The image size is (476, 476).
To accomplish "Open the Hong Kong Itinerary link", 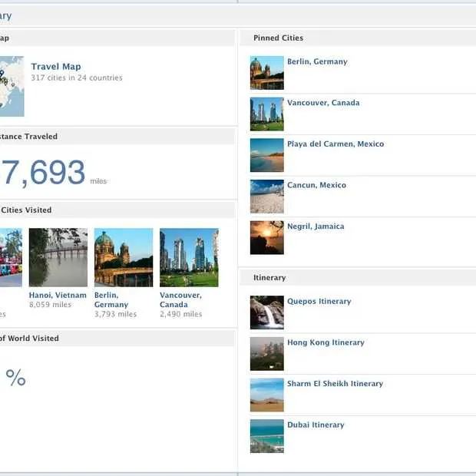I will click(x=326, y=342).
